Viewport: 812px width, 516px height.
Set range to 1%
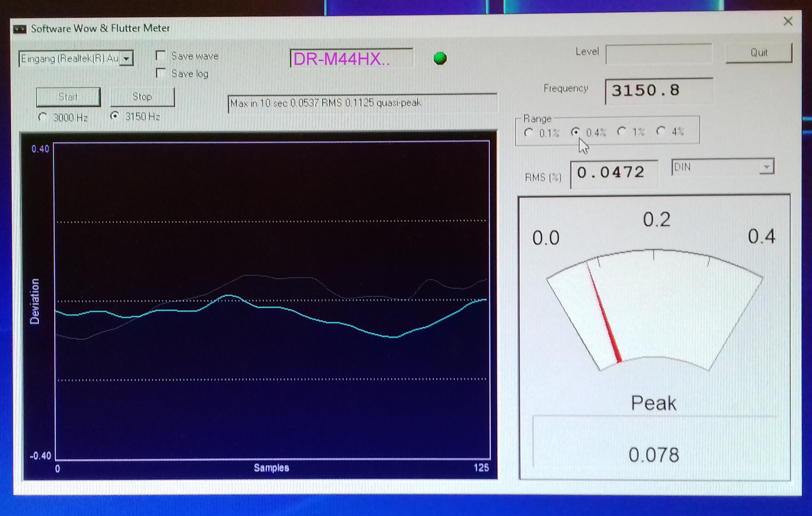click(622, 131)
